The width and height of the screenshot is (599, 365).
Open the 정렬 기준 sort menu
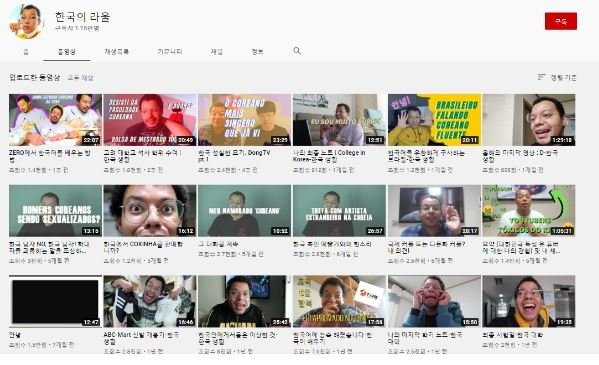click(557, 78)
